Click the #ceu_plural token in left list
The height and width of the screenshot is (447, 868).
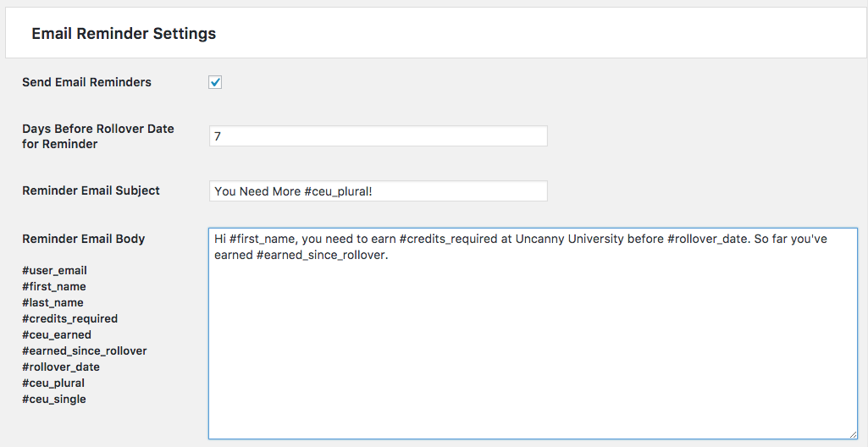53,384
